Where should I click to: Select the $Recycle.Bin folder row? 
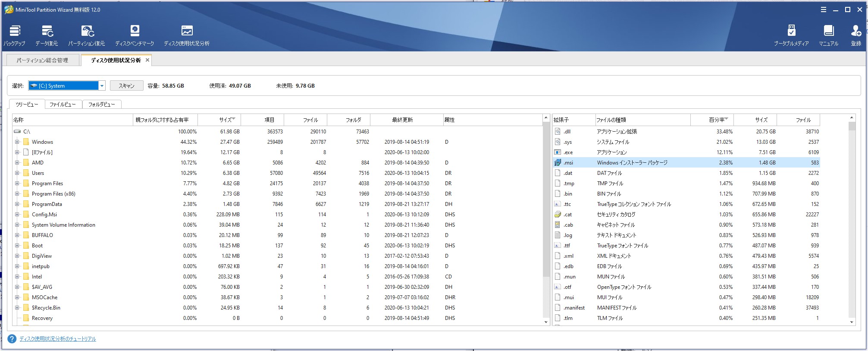(x=277, y=307)
